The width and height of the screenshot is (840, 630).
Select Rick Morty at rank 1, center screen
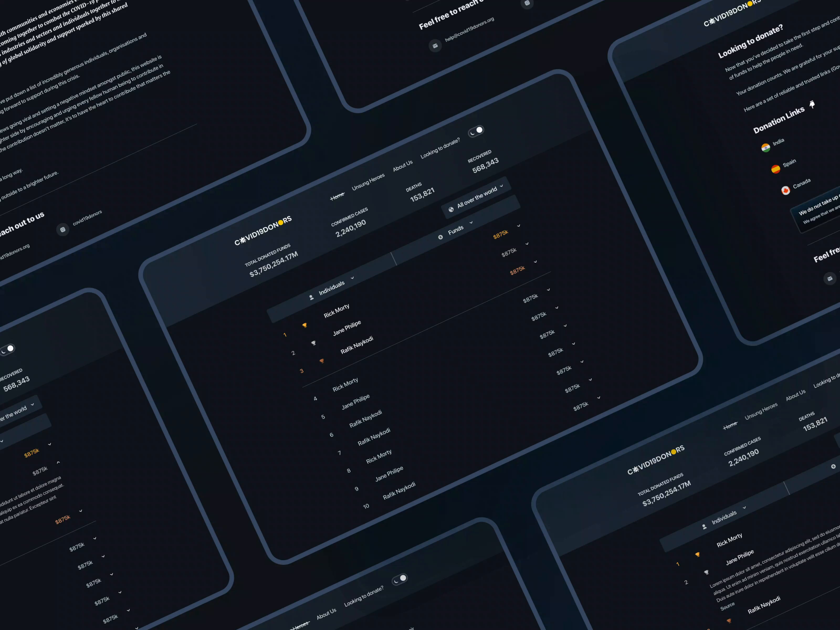coord(337,311)
